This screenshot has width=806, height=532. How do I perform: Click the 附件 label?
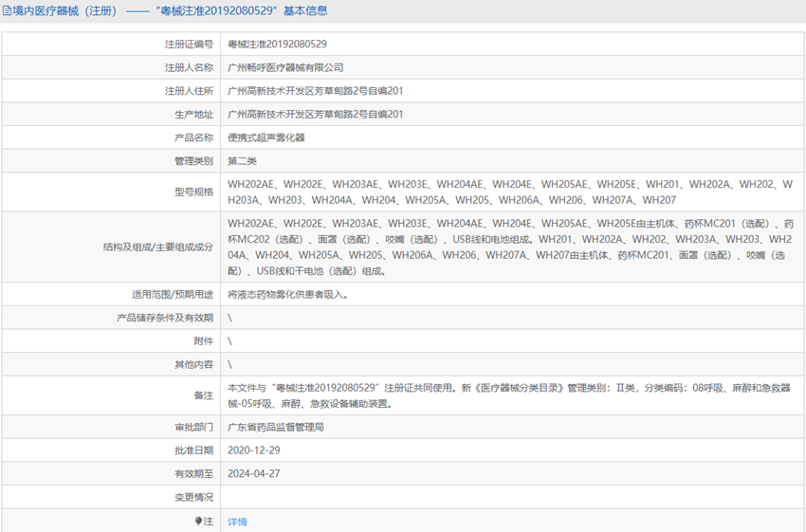pyautogui.click(x=204, y=341)
